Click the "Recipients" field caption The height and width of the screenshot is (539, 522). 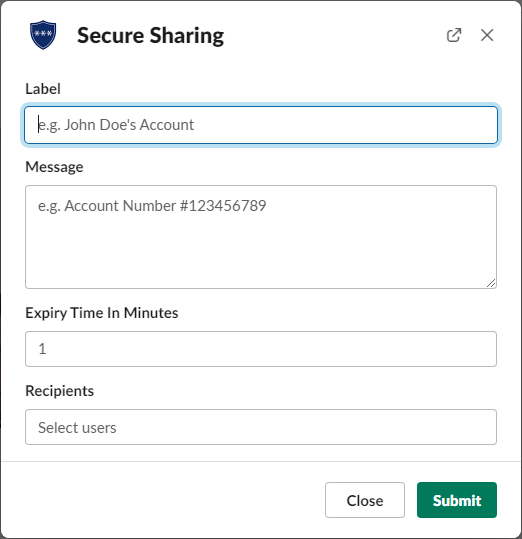click(x=59, y=391)
